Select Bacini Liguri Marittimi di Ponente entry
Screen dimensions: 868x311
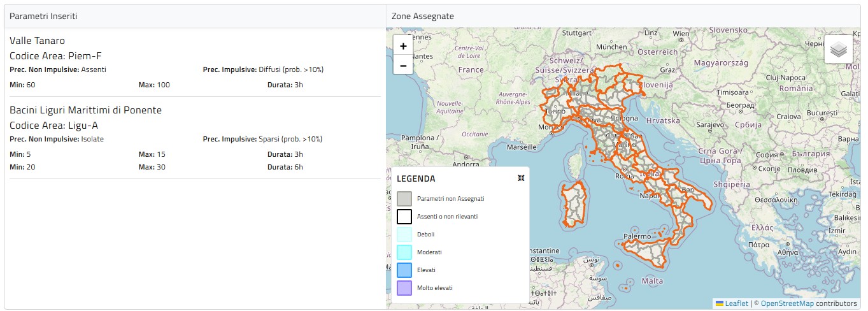pyautogui.click(x=85, y=110)
